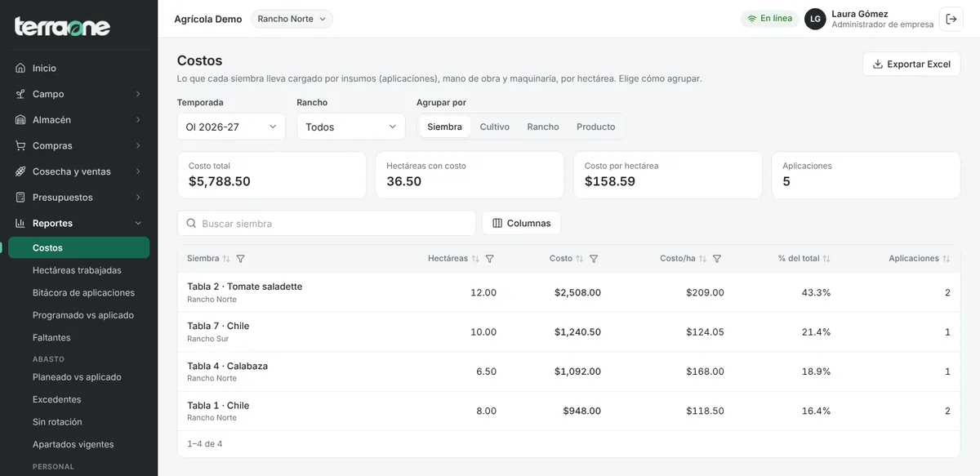Select the Tabla 4 · Calabaza row
The image size is (980, 476).
(x=568, y=371)
